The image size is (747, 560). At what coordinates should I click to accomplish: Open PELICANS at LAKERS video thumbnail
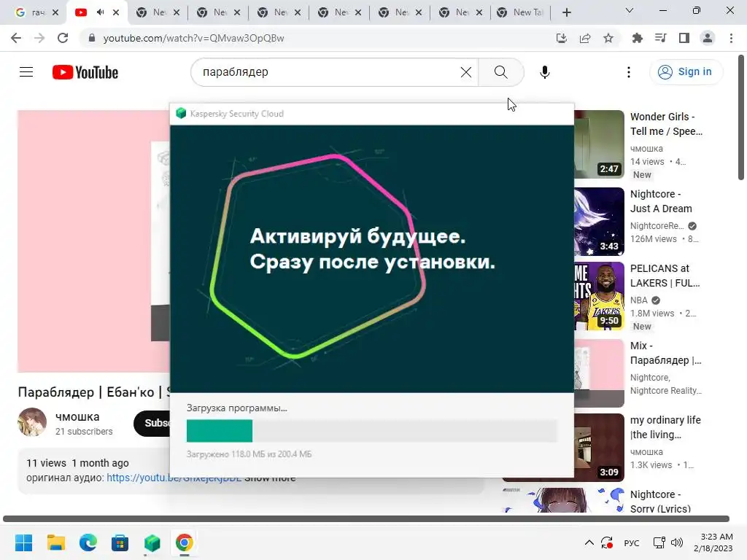[x=599, y=296]
